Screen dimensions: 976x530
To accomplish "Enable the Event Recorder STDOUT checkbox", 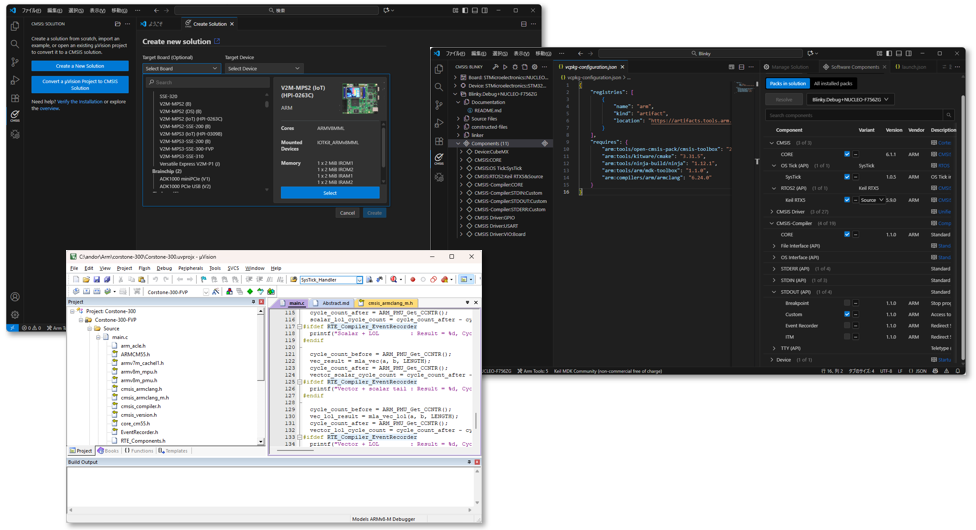I will [x=847, y=326].
